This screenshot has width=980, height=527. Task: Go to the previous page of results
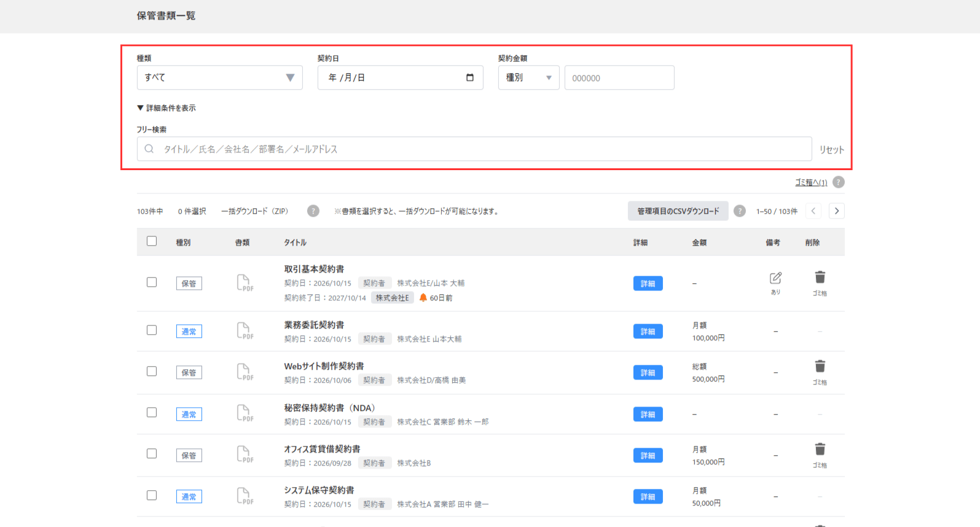(x=813, y=211)
